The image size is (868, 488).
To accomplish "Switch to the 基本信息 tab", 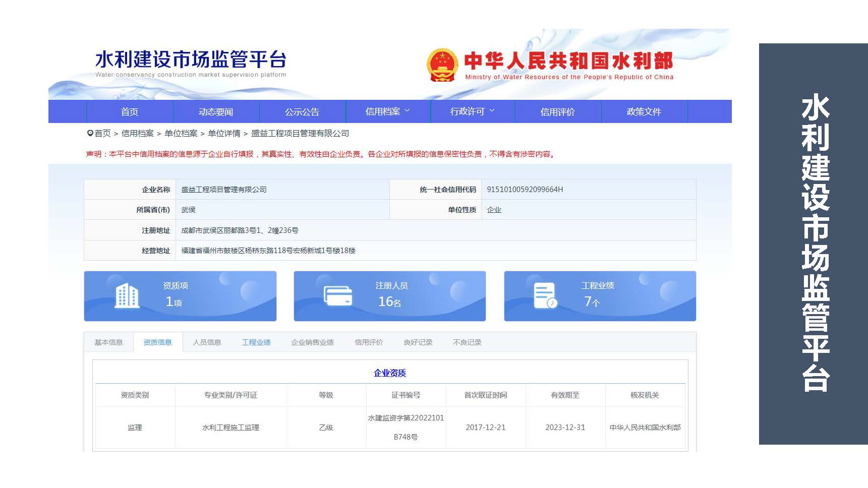I will (108, 342).
